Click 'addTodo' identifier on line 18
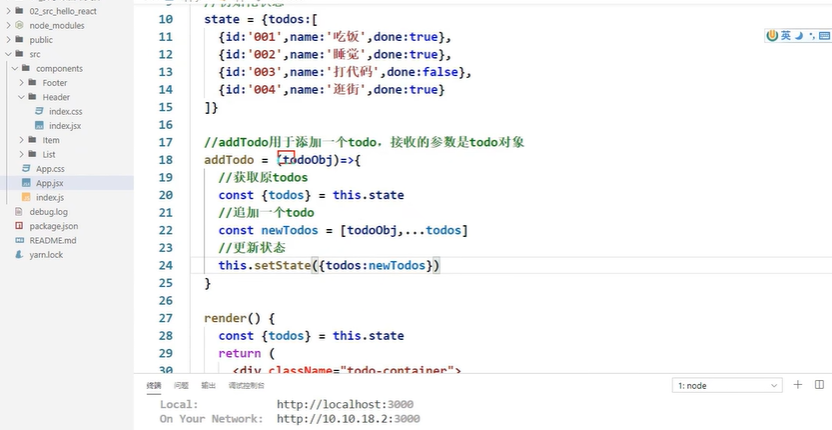The height and width of the screenshot is (430, 832). pyautogui.click(x=229, y=160)
